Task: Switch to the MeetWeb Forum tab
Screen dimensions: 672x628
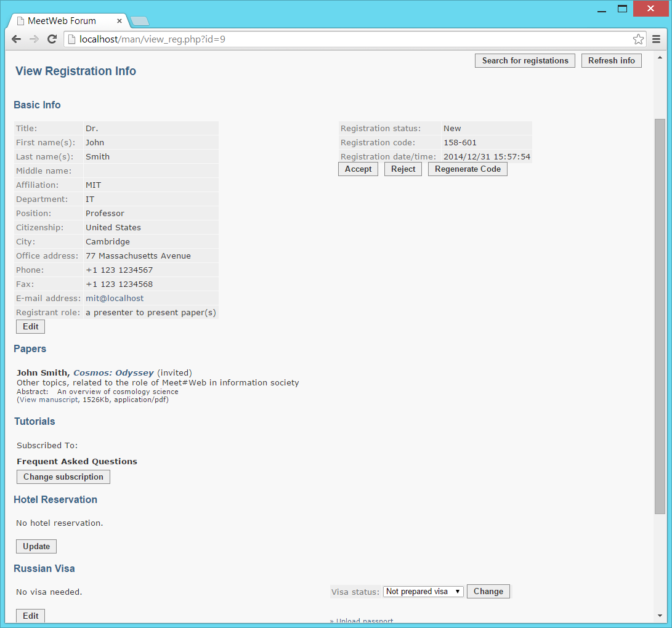Action: [x=68, y=20]
